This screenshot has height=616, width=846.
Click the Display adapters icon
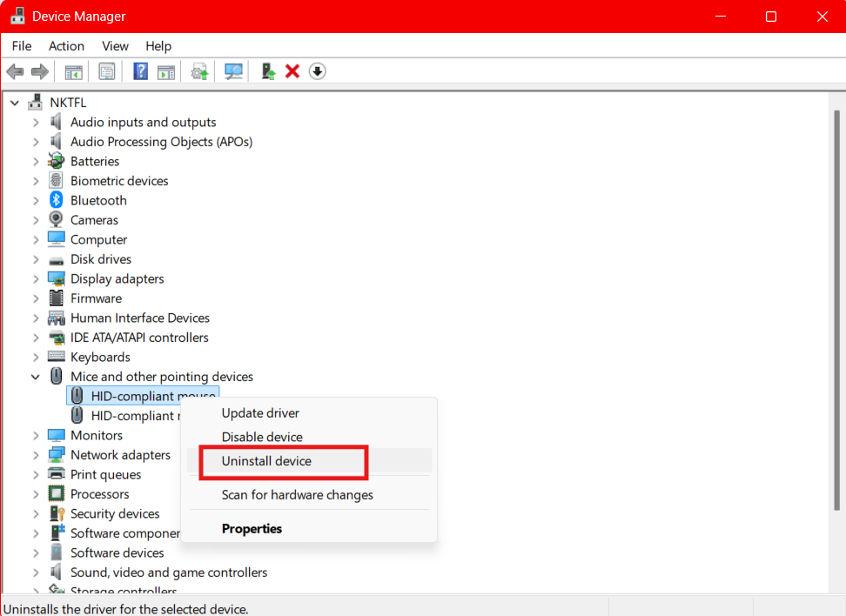(x=56, y=278)
